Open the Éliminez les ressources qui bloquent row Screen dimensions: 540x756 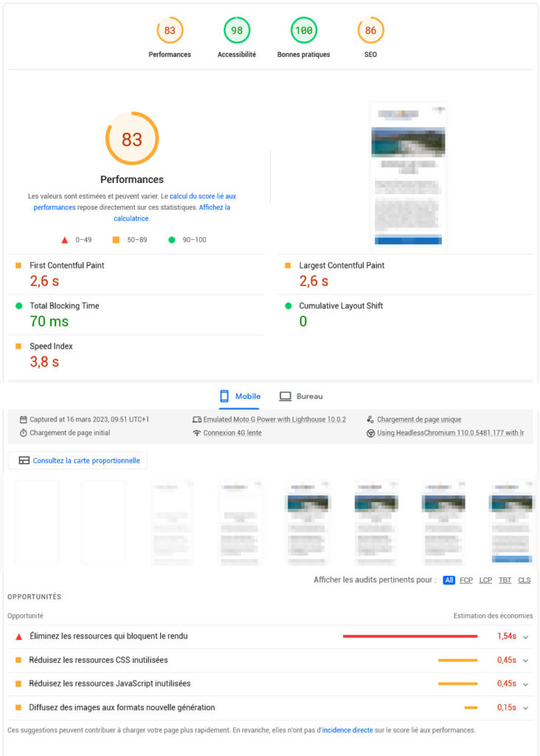[x=270, y=636]
